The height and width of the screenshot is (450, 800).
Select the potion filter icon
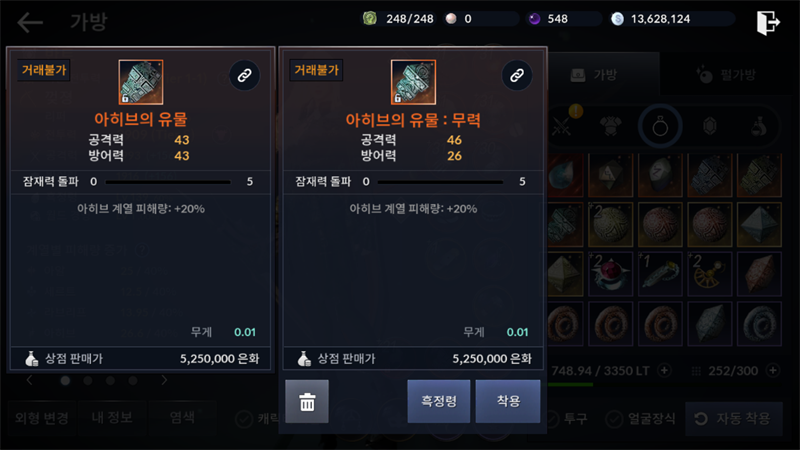[x=759, y=126]
